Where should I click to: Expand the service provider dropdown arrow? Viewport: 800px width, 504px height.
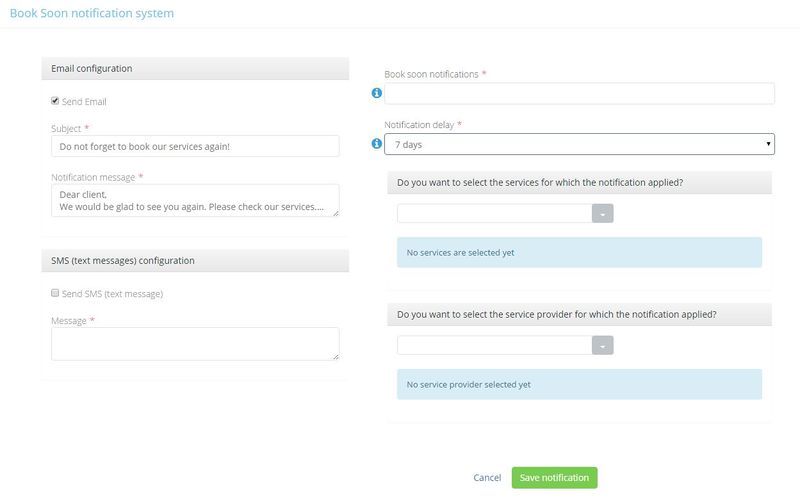coord(602,345)
